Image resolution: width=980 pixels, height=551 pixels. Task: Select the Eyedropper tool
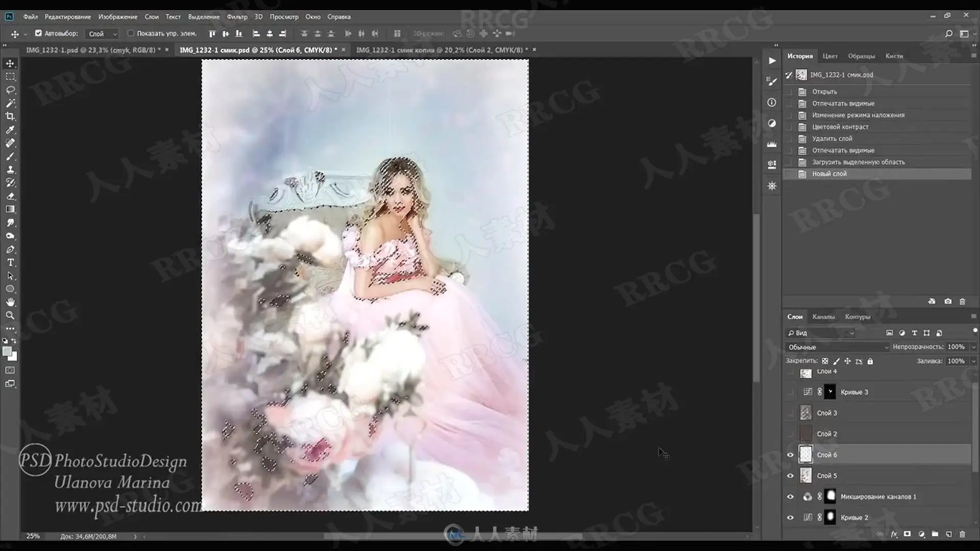[x=10, y=130]
